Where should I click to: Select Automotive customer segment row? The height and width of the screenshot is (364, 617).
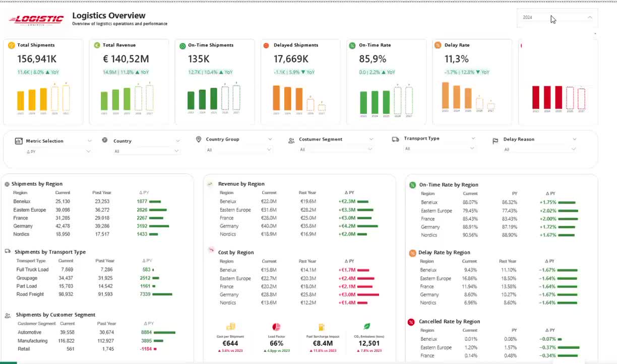pyautogui.click(x=96, y=332)
